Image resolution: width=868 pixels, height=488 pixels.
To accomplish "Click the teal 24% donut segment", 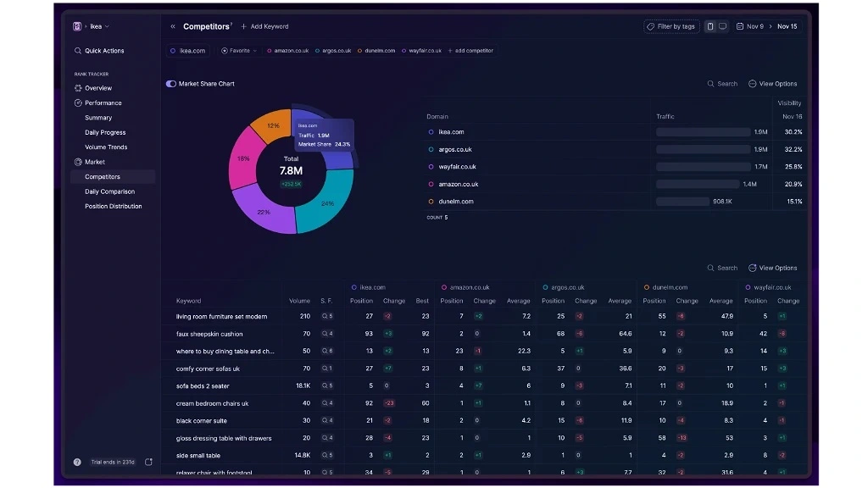I will point(328,202).
